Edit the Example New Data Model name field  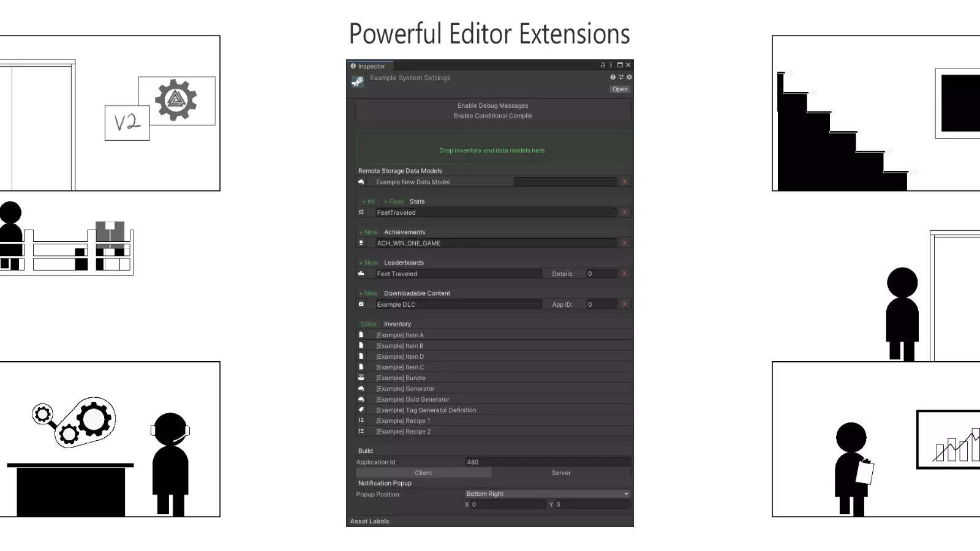coord(443,182)
